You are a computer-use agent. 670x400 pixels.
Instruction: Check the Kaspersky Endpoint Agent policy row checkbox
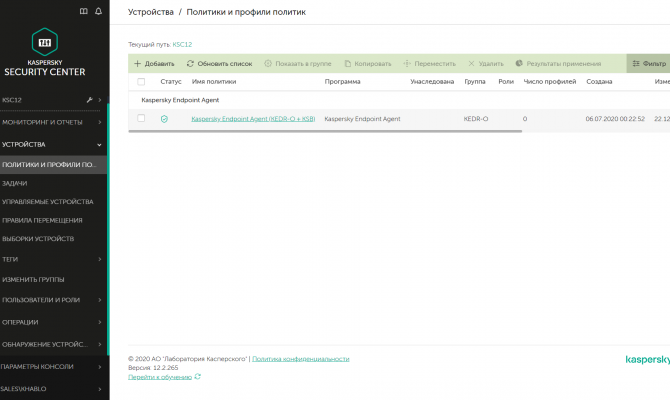tap(141, 118)
